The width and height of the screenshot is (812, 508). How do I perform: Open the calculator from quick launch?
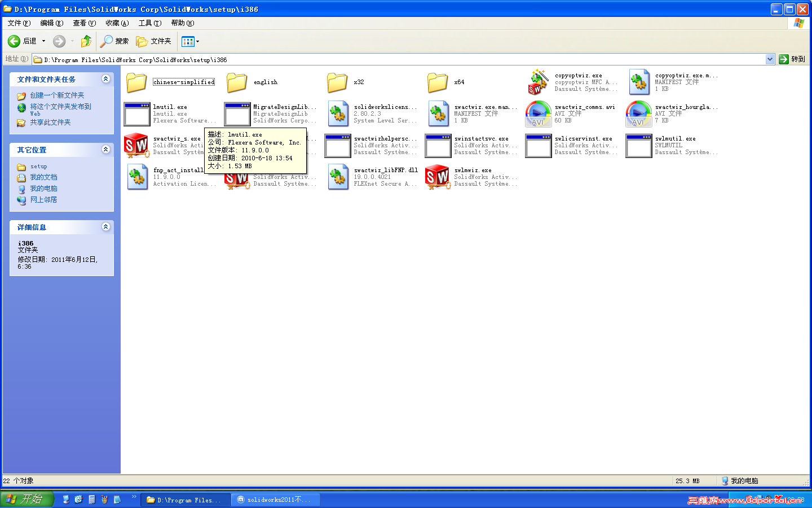coord(91,500)
